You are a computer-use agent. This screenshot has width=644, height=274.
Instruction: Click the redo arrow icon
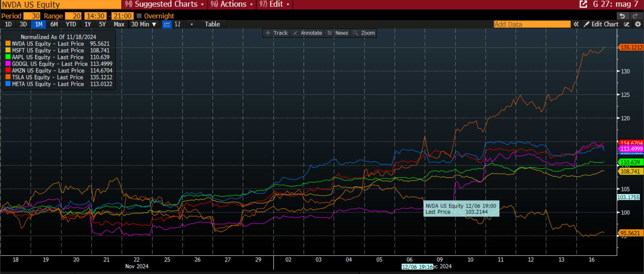click(x=635, y=16)
